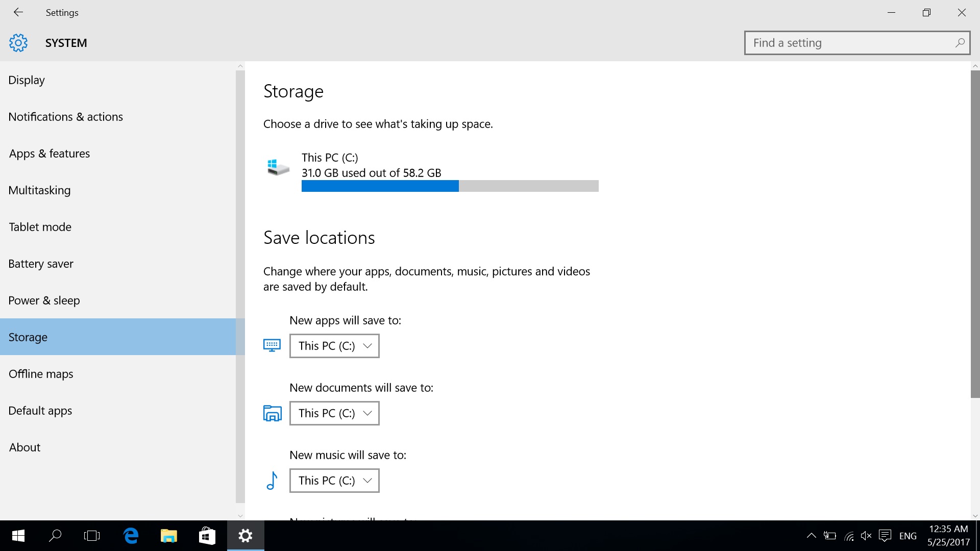This screenshot has height=551, width=980.
Task: Open Task View on the taskbar
Action: 92,536
